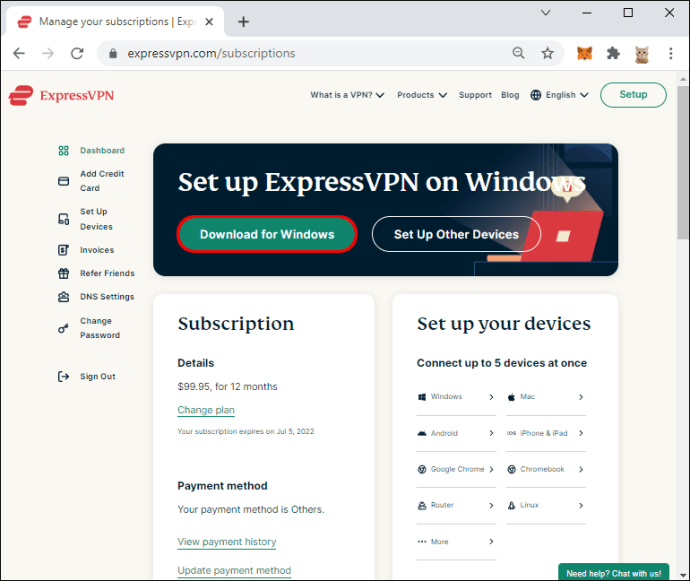Click the Change Password key icon
This screenshot has height=581, width=690.
tap(63, 328)
